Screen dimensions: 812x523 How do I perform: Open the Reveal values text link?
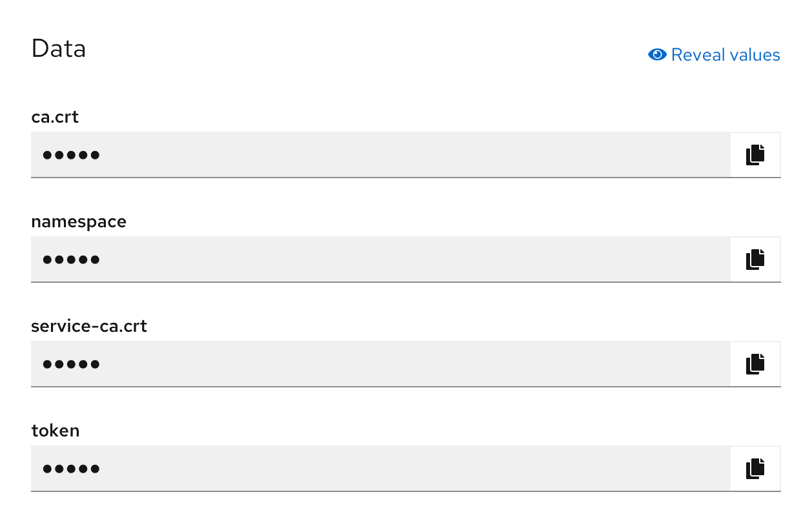pyautogui.click(x=726, y=55)
